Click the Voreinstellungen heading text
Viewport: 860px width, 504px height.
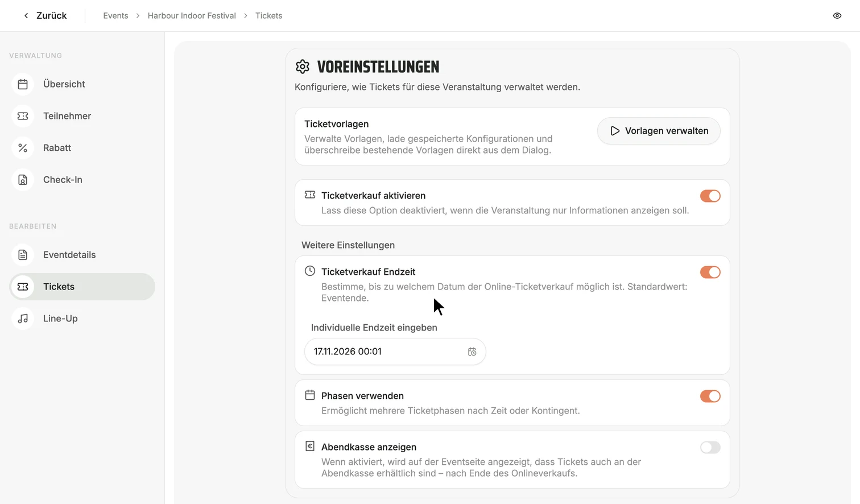click(x=378, y=67)
